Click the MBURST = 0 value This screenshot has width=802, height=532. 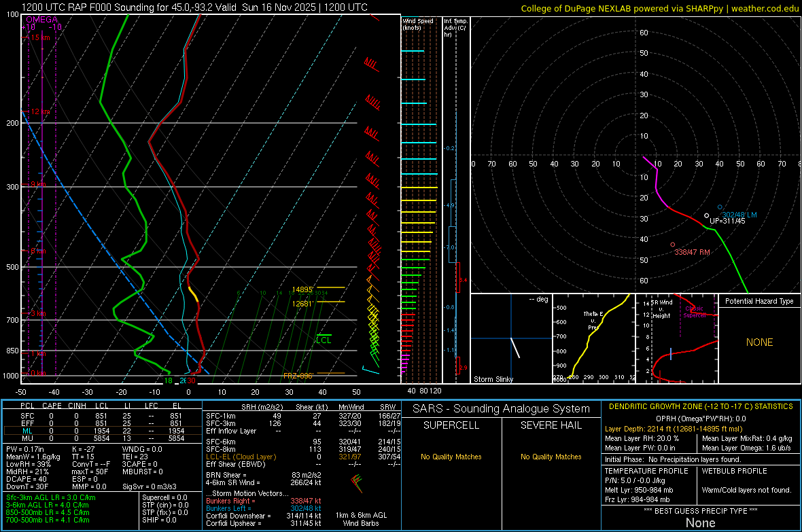(x=142, y=472)
